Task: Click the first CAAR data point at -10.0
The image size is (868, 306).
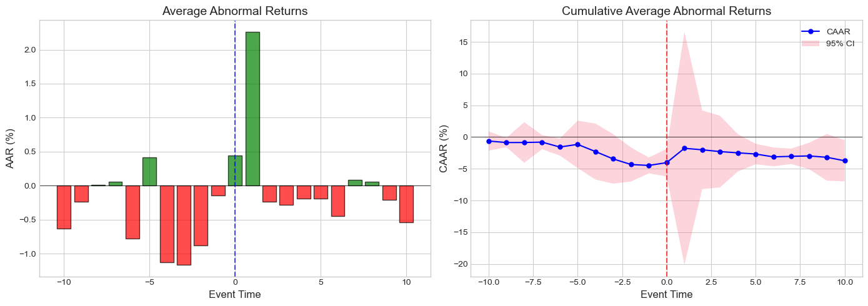Action: coord(489,141)
